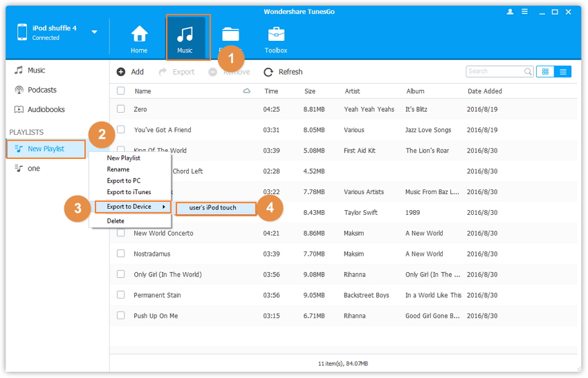Open the playlist named one
The image size is (588, 378).
[x=33, y=168]
